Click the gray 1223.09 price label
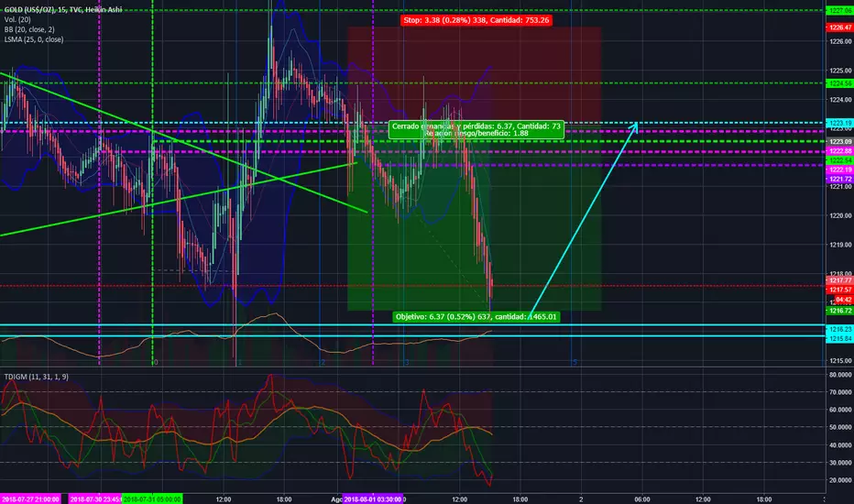 click(839, 142)
